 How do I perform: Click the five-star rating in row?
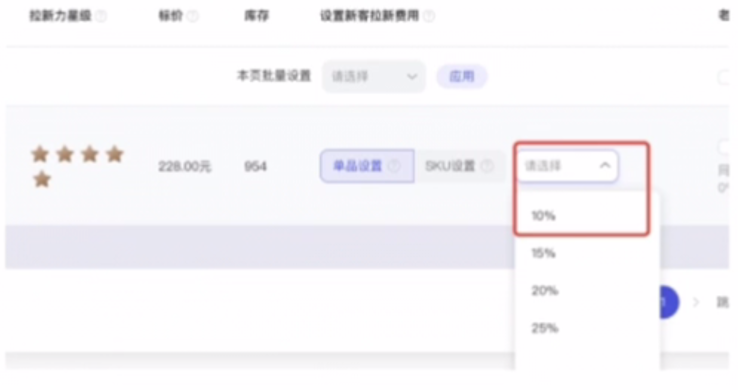pyautogui.click(x=77, y=167)
